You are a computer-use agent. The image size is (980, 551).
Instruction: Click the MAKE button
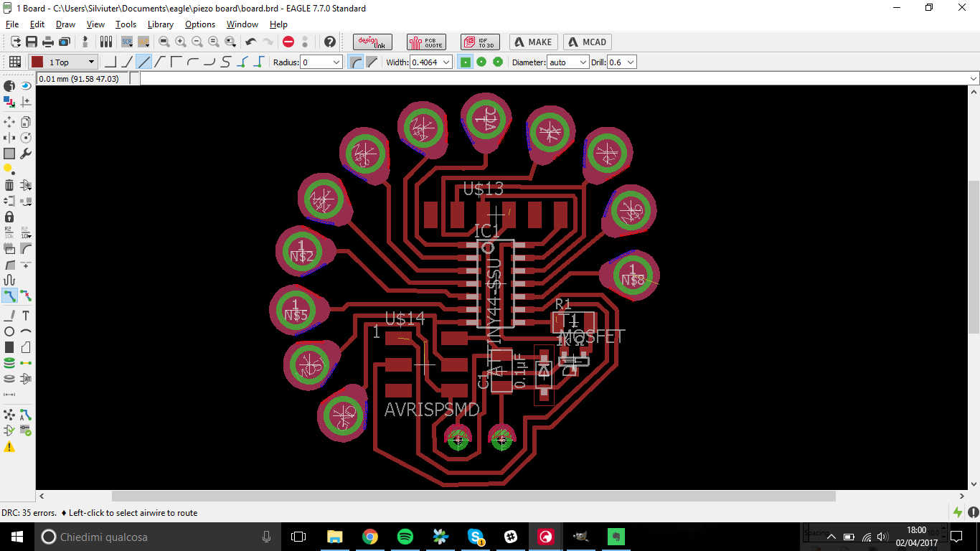[x=534, y=42]
